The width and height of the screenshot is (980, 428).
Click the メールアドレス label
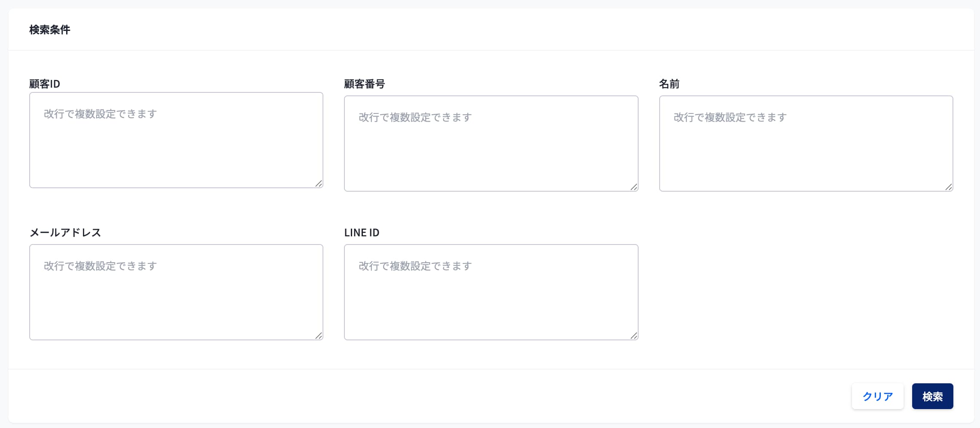(65, 232)
